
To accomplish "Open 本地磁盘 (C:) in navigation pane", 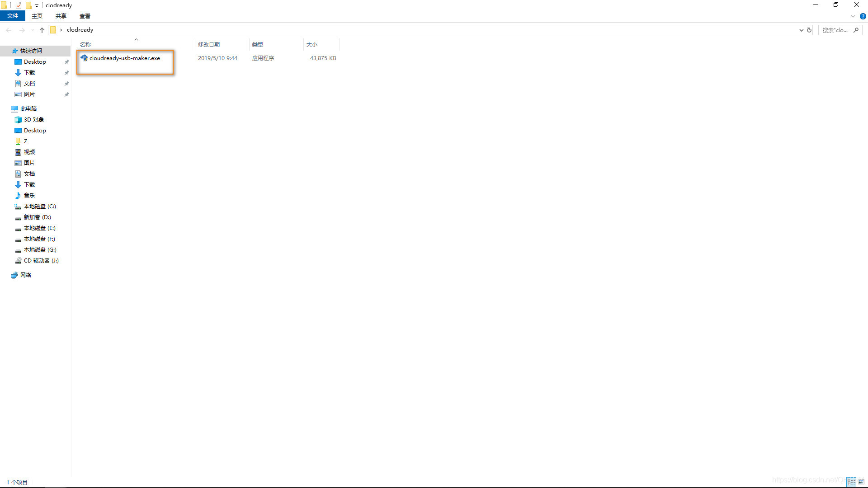I will tap(40, 206).
